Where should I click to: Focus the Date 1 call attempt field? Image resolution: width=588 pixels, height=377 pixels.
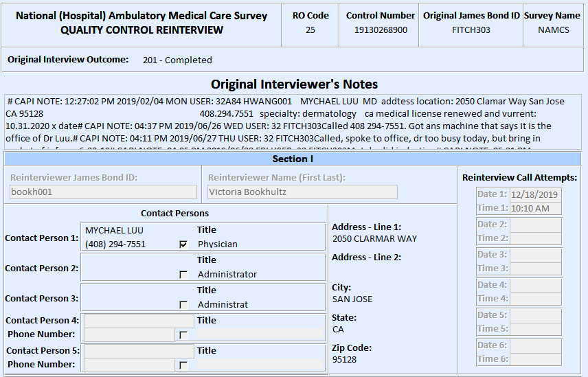pyautogui.click(x=535, y=194)
